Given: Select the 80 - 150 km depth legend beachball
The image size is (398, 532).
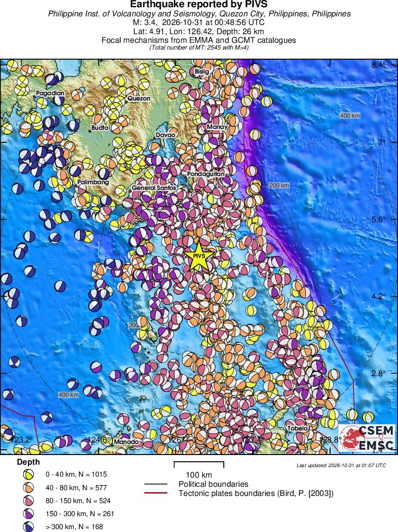Looking at the screenshot, I should [28, 500].
